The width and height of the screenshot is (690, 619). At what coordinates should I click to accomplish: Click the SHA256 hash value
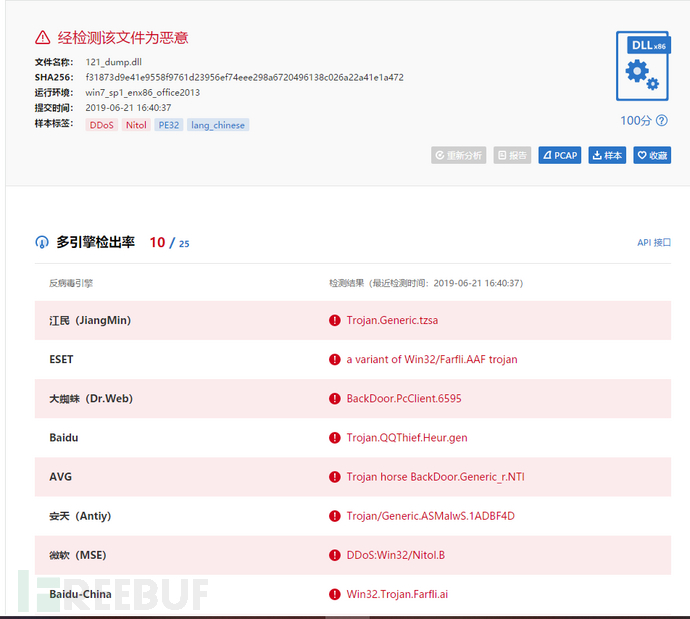(x=244, y=77)
